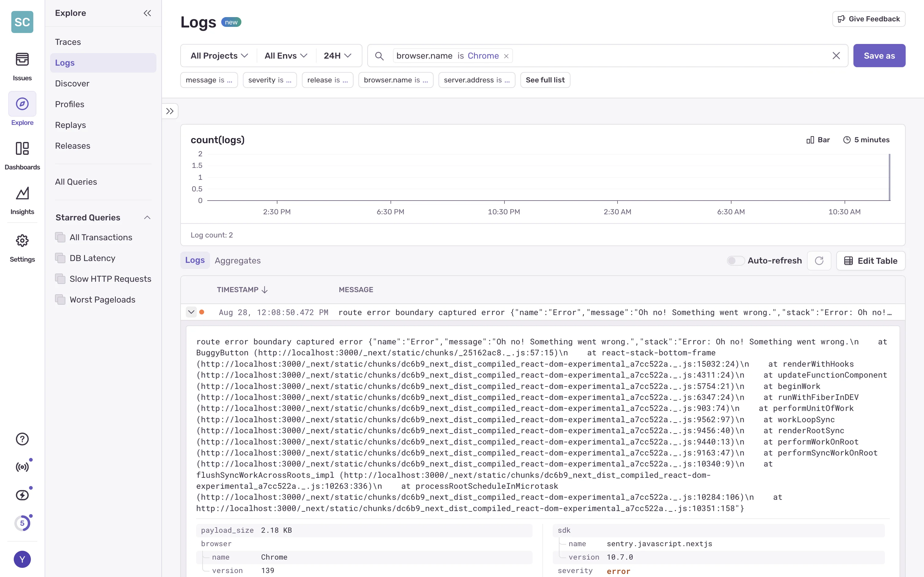The image size is (924, 577).
Task: Click the Save as button
Action: click(879, 55)
